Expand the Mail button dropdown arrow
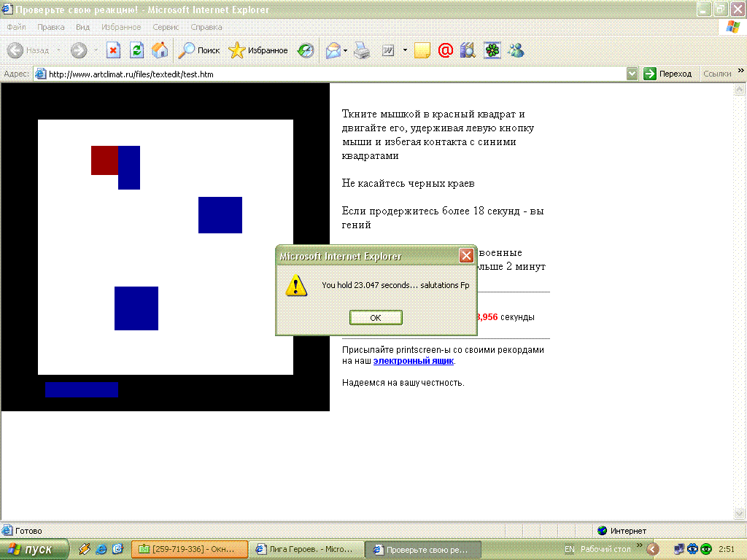Viewport: 747px width, 560px height. (345, 50)
